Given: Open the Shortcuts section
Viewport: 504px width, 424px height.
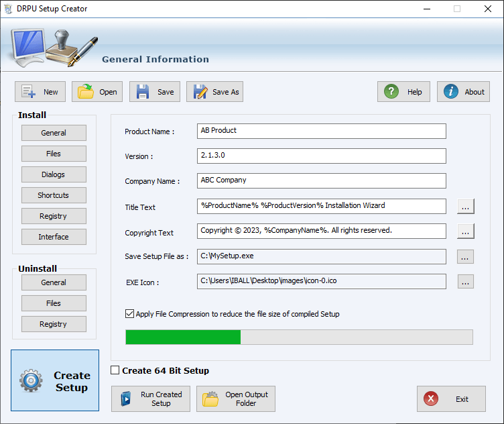Looking at the screenshot, I should tap(54, 195).
